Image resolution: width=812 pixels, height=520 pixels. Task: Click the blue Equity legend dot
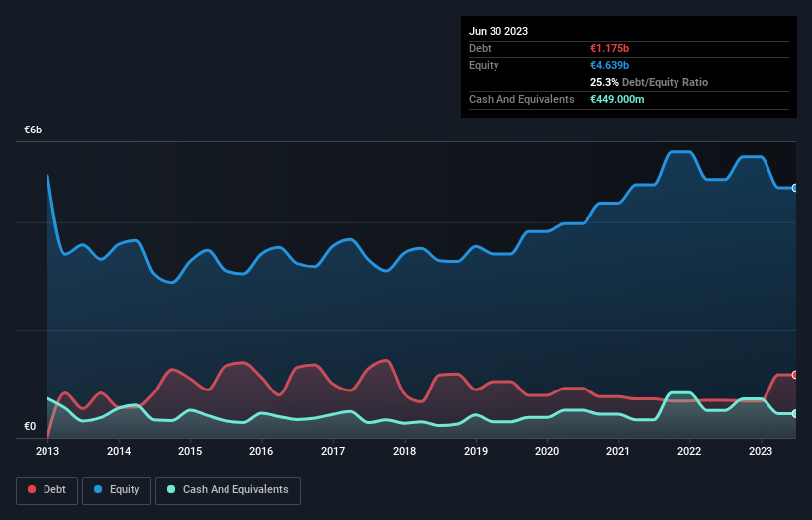pos(98,489)
